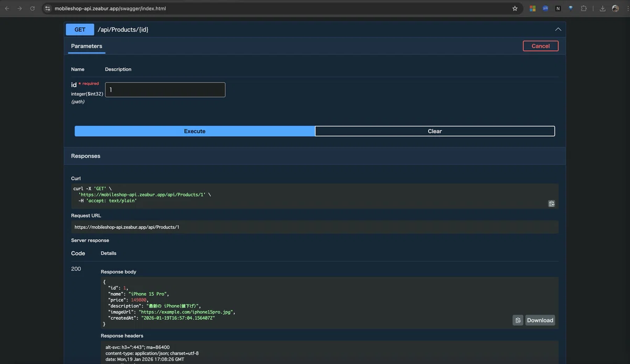Click the integer($int32) type label
630x364 pixels.
(x=87, y=94)
